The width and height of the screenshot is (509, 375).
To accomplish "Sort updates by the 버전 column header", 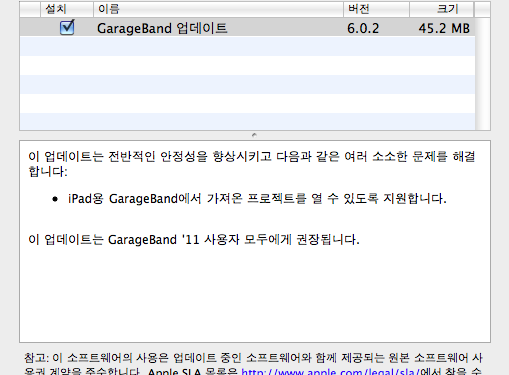I will click(376, 9).
